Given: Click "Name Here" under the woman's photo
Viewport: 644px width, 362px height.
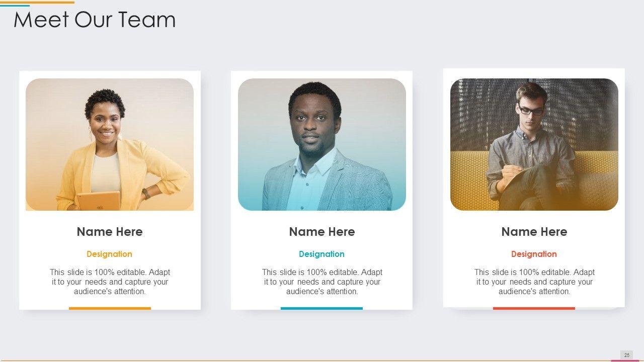Looking at the screenshot, I should click(x=110, y=232).
